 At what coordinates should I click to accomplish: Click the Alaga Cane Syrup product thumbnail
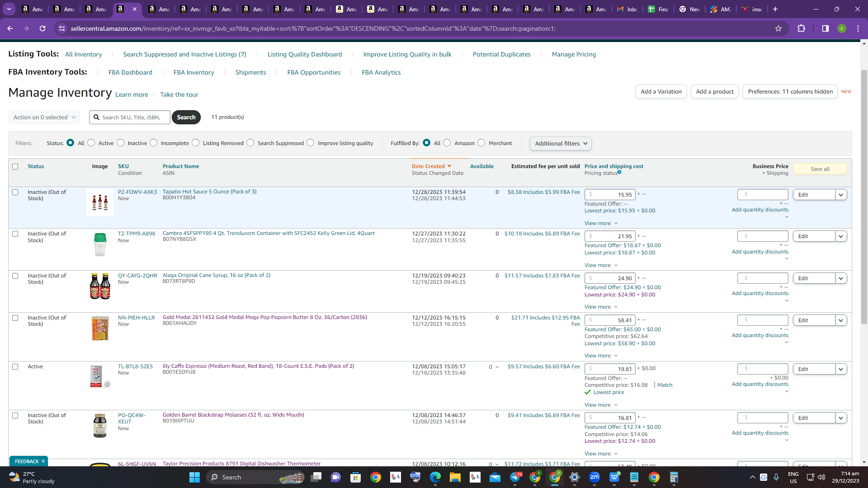[x=100, y=286]
